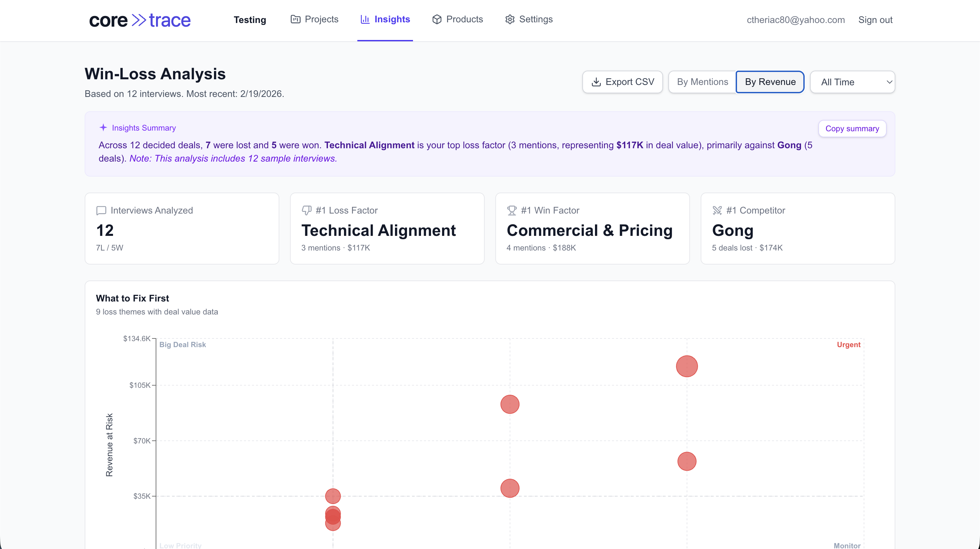Select the Insights navigation item

click(392, 19)
